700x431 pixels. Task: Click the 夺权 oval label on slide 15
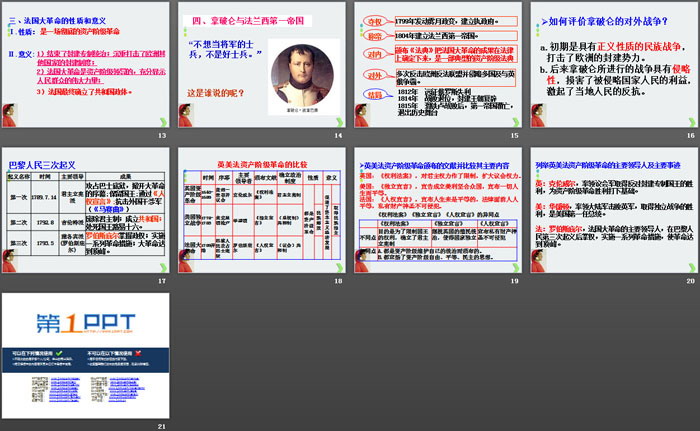click(375, 21)
